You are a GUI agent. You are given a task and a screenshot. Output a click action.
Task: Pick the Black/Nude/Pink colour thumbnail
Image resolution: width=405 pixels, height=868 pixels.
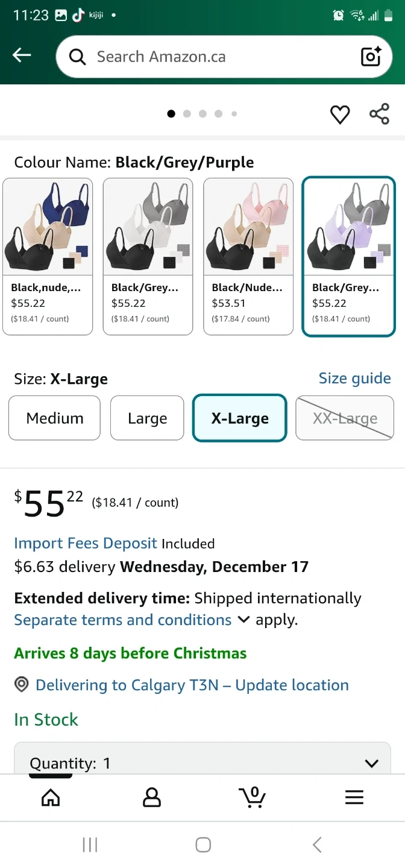(248, 256)
